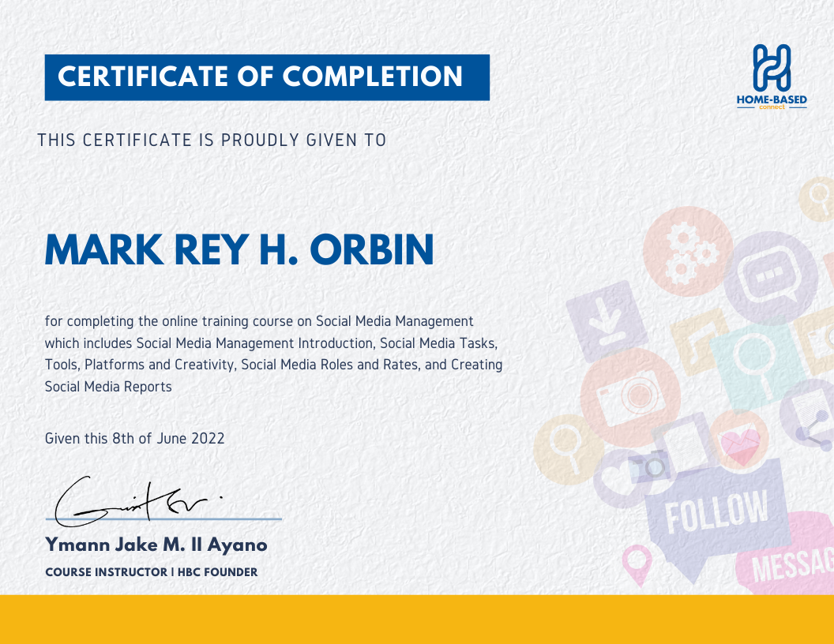Click the Certificate of Completion banner
The width and height of the screenshot is (834, 644).
coord(267,77)
